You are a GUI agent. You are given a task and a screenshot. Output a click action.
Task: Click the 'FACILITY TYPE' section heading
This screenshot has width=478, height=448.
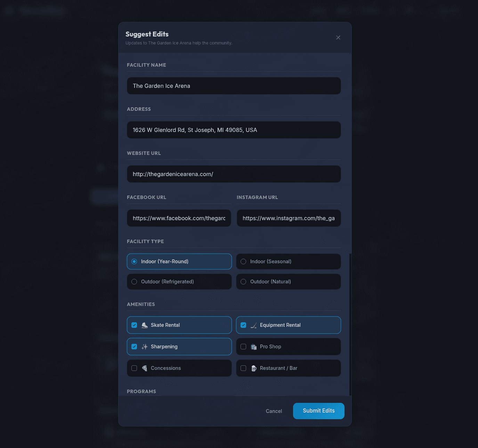coord(145,241)
